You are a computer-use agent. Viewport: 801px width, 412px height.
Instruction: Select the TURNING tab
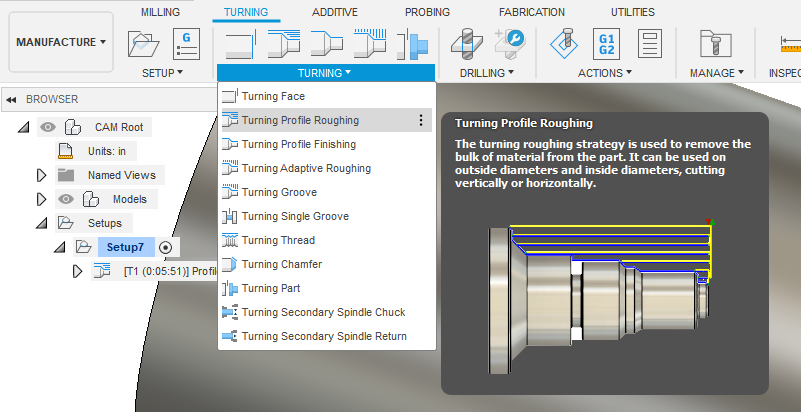coord(246,12)
